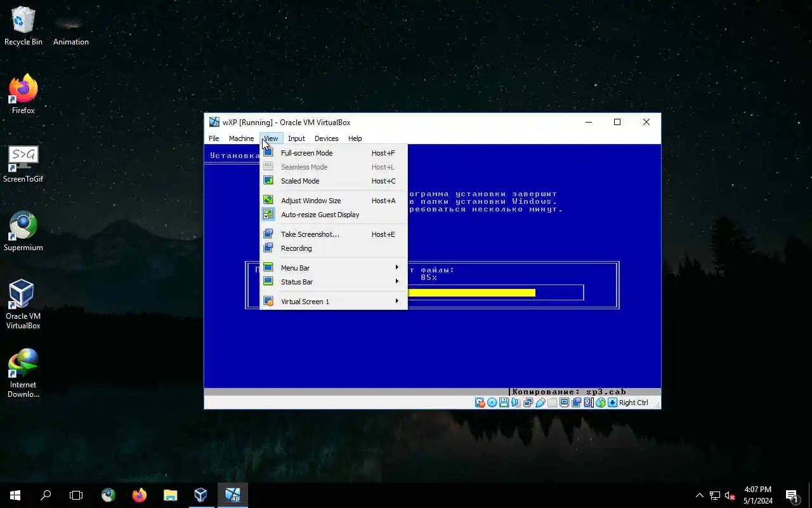
Task: Choose Full-screen Mode from View menu
Action: pyautogui.click(x=333, y=153)
